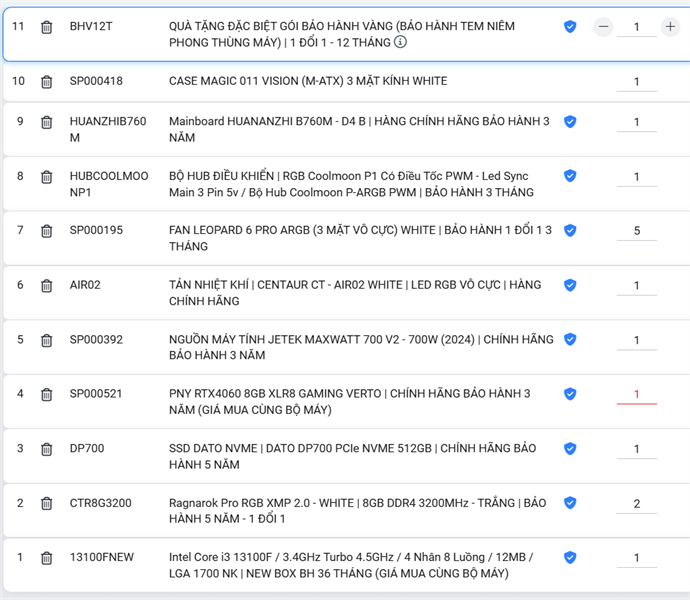The height and width of the screenshot is (600, 690).
Task: Click verified shield badge for JETEK MAXWATT
Action: [x=570, y=339]
